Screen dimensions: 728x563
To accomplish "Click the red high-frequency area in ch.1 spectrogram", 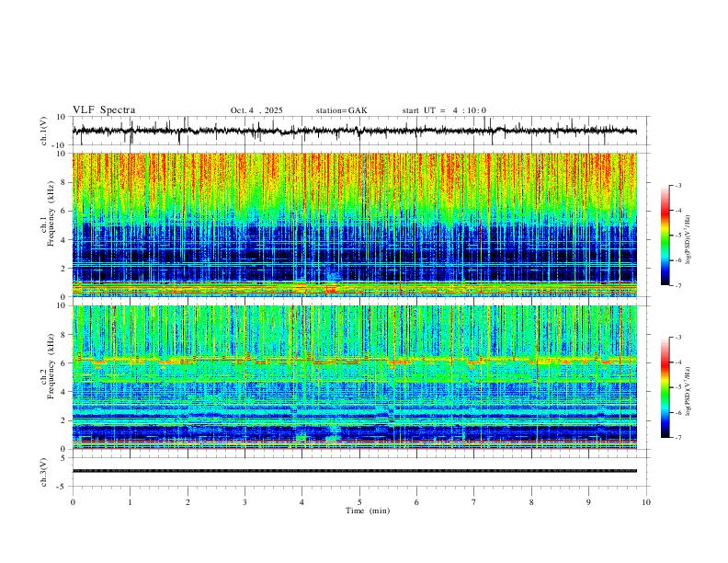I will (x=354, y=172).
